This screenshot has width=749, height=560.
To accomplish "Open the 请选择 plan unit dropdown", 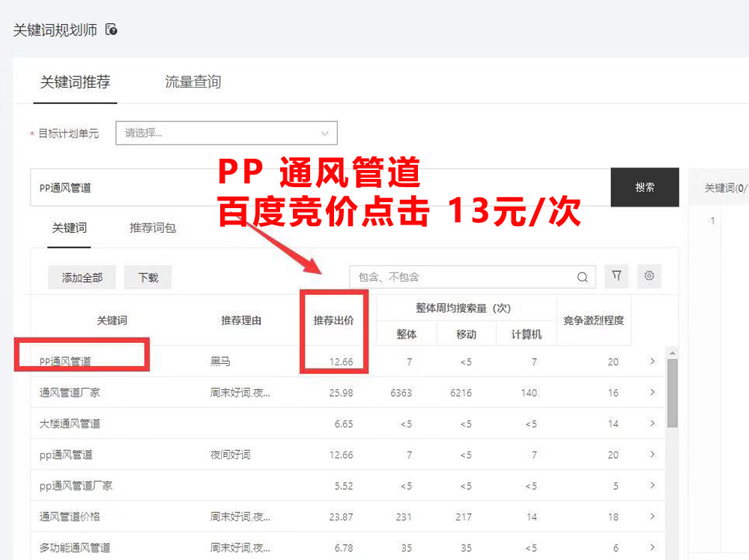I will pos(226,133).
